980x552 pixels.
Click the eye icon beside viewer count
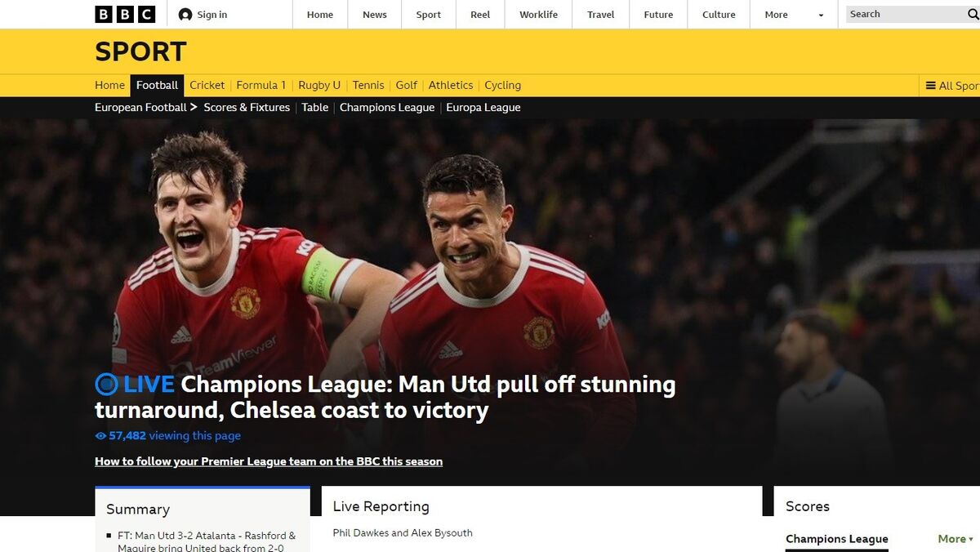100,436
